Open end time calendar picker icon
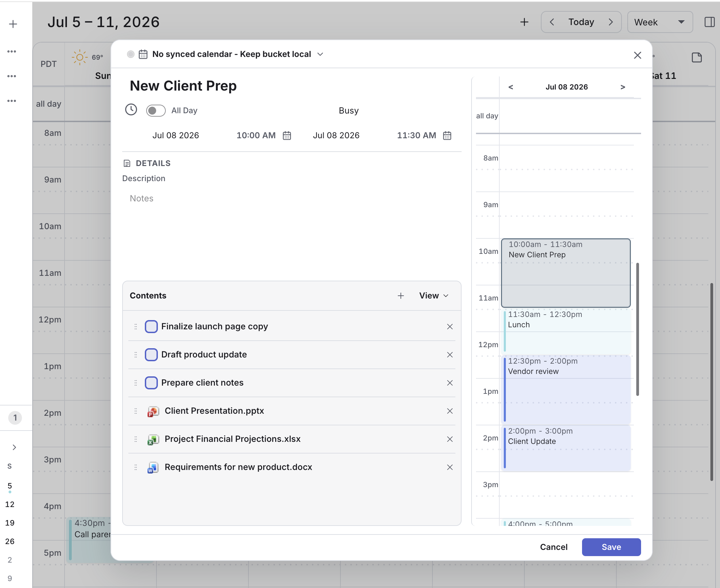The image size is (720, 588). click(447, 136)
